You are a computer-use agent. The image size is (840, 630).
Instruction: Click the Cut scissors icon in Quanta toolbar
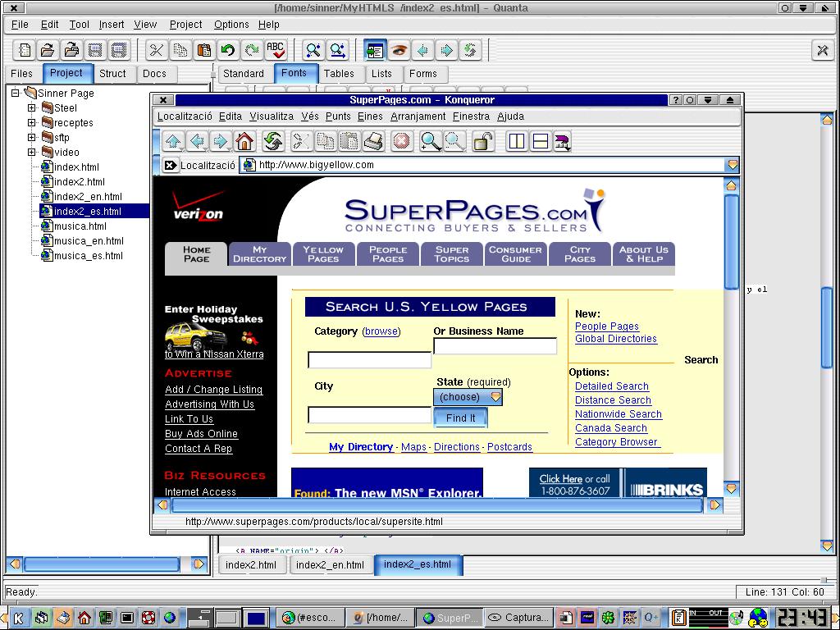tap(156, 50)
